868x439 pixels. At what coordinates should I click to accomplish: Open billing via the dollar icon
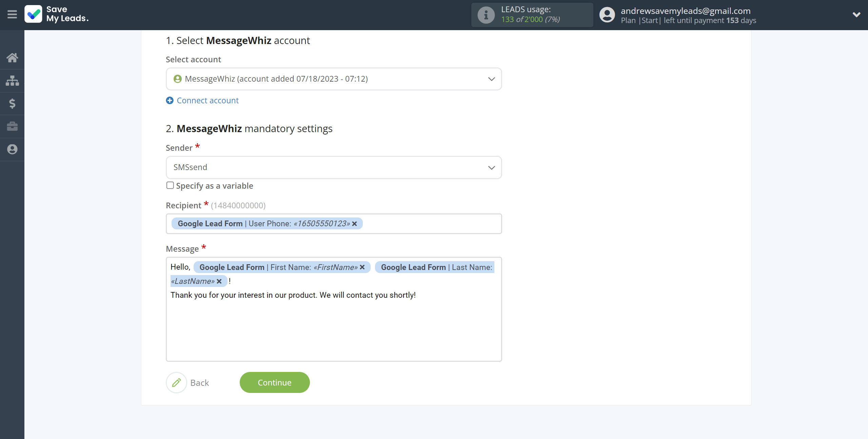(x=12, y=103)
